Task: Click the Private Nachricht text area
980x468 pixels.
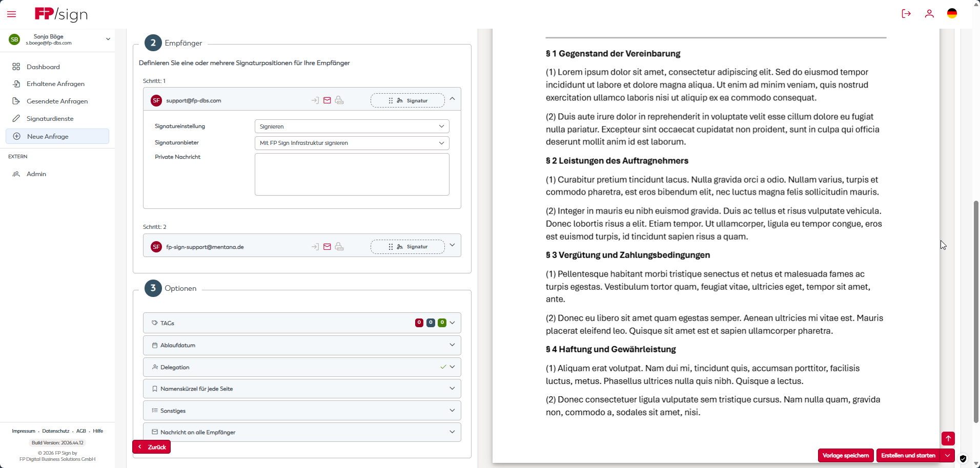Action: (352, 175)
